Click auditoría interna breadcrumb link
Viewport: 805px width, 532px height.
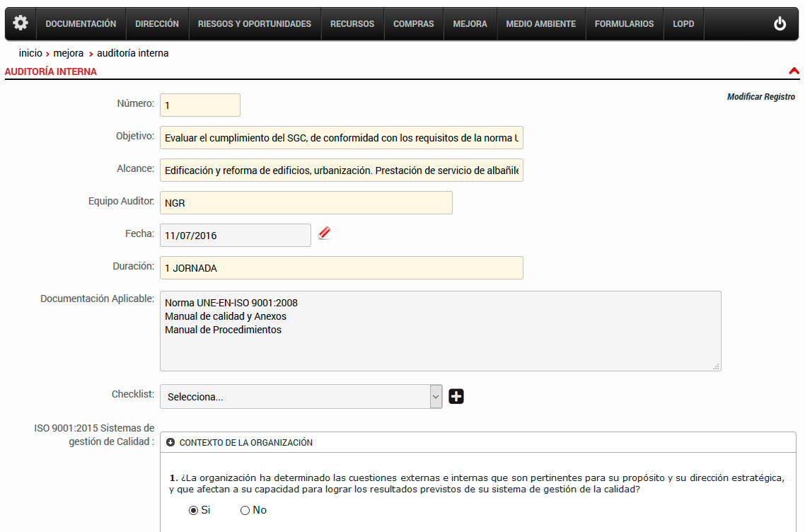click(132, 53)
